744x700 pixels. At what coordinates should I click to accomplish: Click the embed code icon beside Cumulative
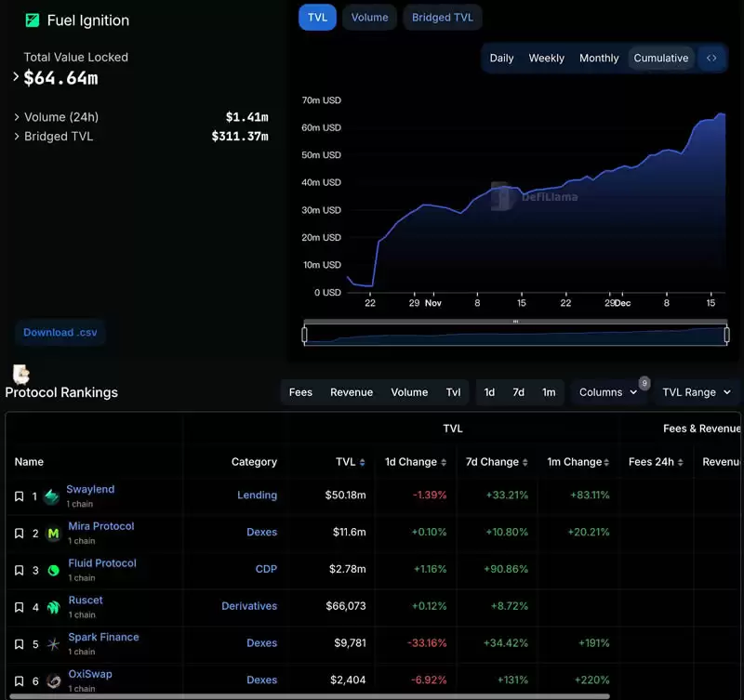(711, 58)
